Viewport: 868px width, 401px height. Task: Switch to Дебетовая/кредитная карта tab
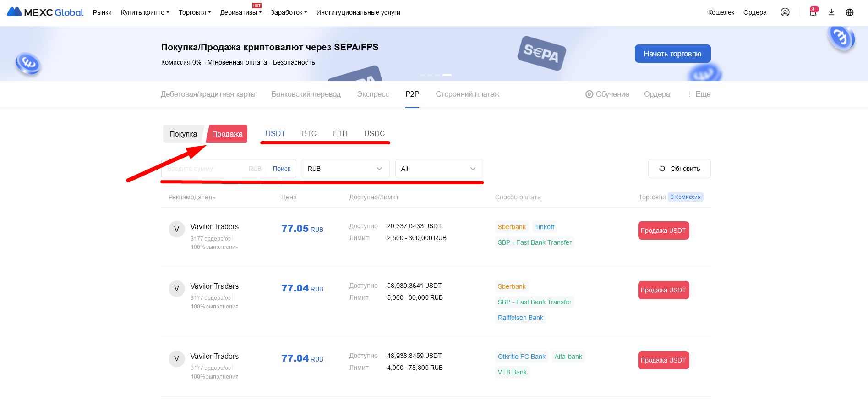208,94
